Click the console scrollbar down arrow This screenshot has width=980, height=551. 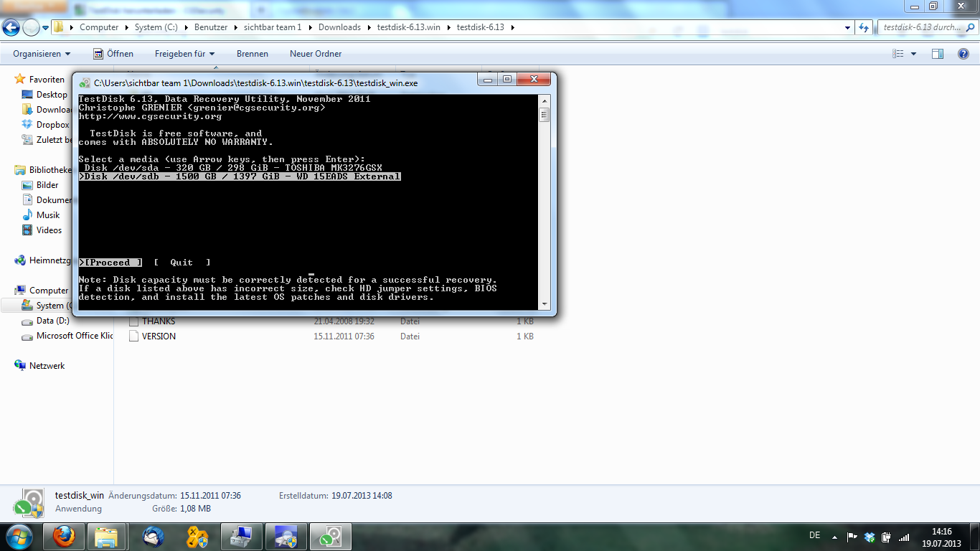pos(545,304)
